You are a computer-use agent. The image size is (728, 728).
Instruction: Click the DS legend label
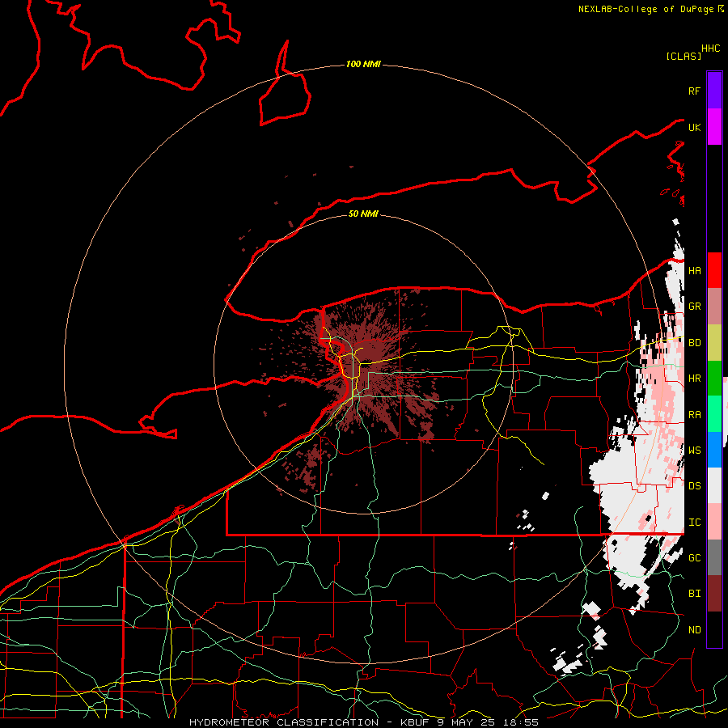(695, 486)
